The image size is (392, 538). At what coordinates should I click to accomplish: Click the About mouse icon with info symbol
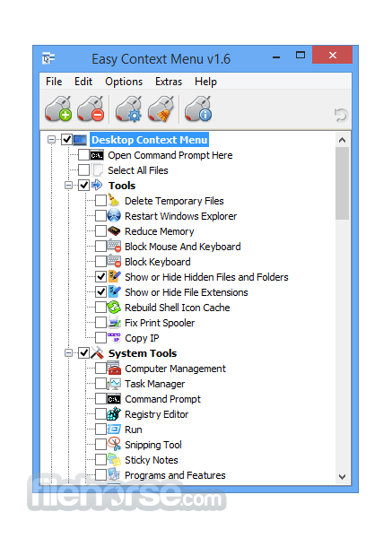[x=198, y=109]
